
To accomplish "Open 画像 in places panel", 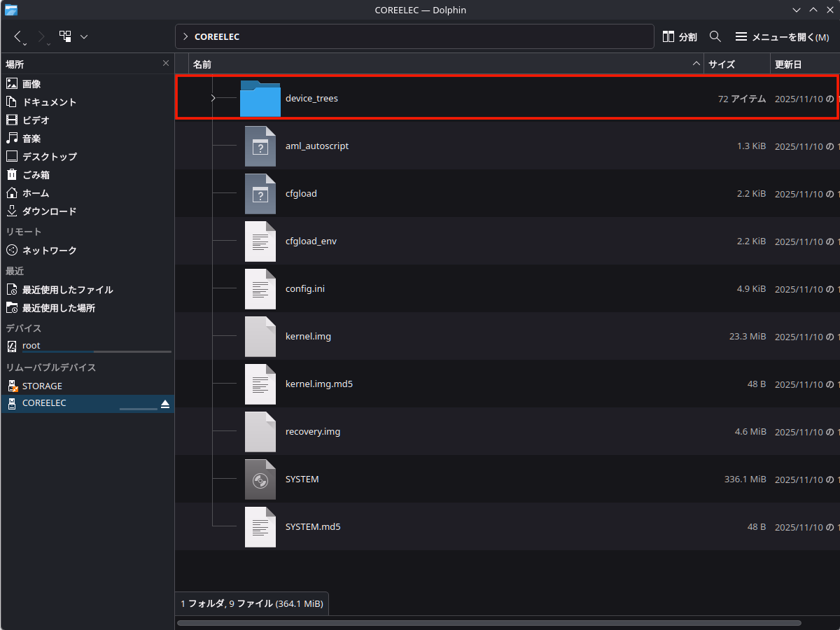I will coord(87,83).
